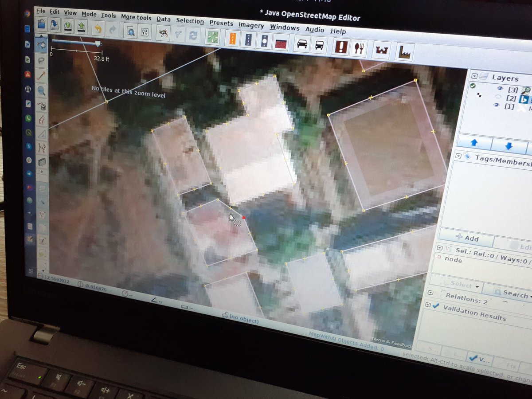532x399 pixels.
Task: Open the Select button dropdown arrow
Action: click(x=477, y=287)
